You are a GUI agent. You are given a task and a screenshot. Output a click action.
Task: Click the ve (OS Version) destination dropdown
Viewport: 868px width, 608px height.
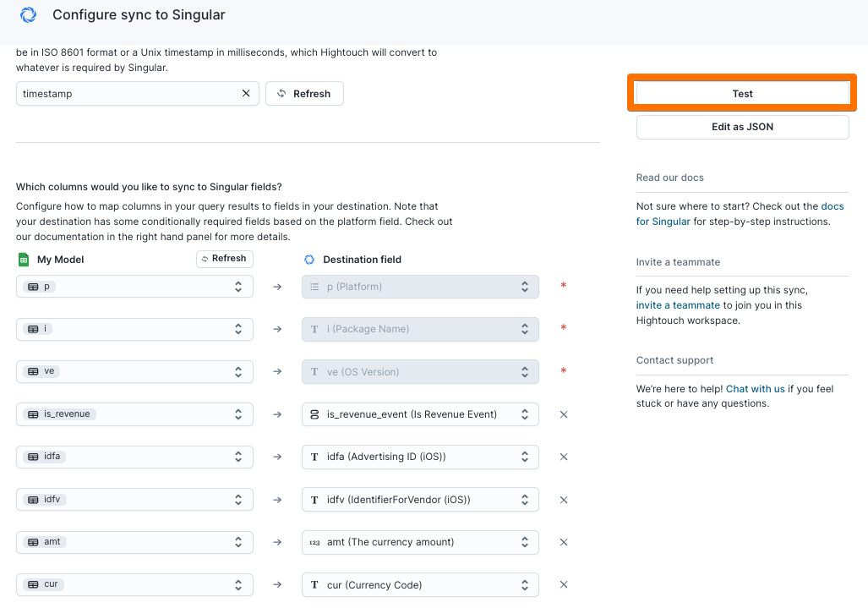pyautogui.click(x=420, y=371)
